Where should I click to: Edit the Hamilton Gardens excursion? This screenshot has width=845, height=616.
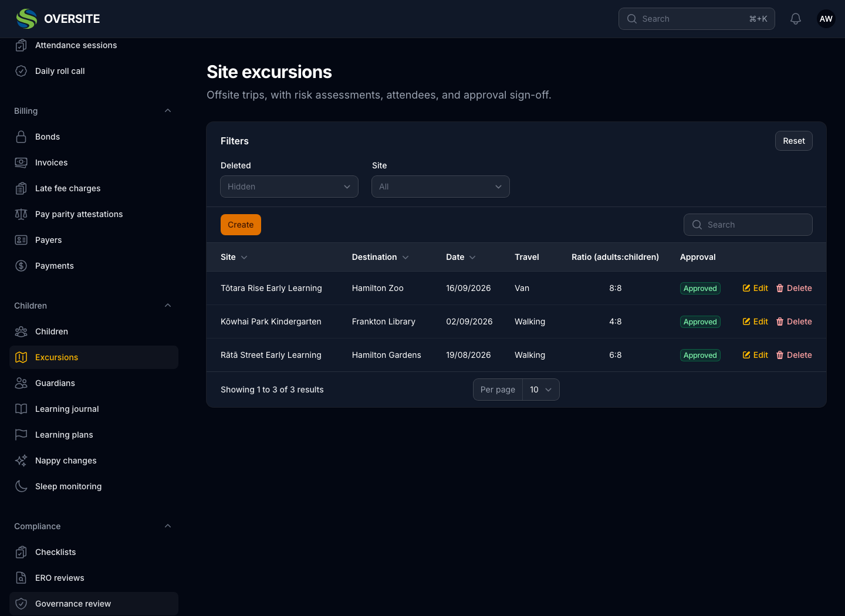(755, 355)
